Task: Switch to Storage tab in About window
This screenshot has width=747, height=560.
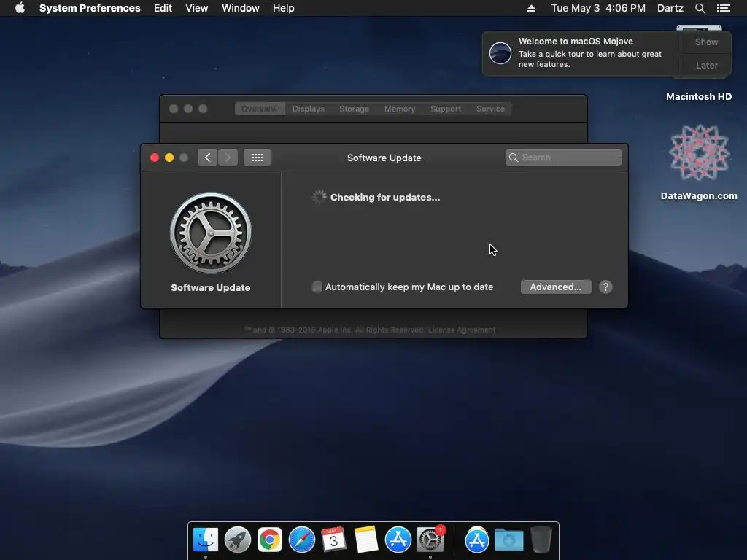Action: point(354,109)
